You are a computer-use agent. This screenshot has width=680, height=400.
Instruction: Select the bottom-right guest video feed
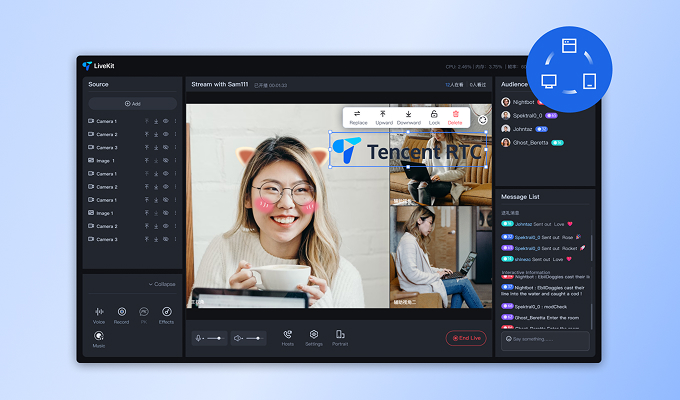tap(441, 257)
